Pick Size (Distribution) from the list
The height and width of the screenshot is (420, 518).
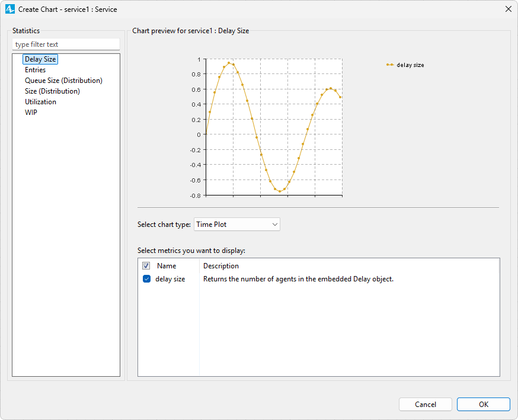[52, 91]
